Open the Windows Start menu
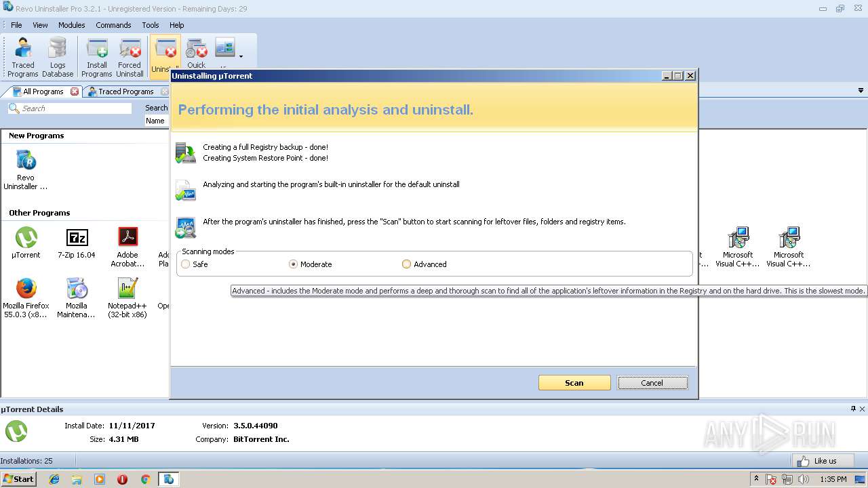This screenshot has width=868, height=488. pyautogui.click(x=19, y=479)
